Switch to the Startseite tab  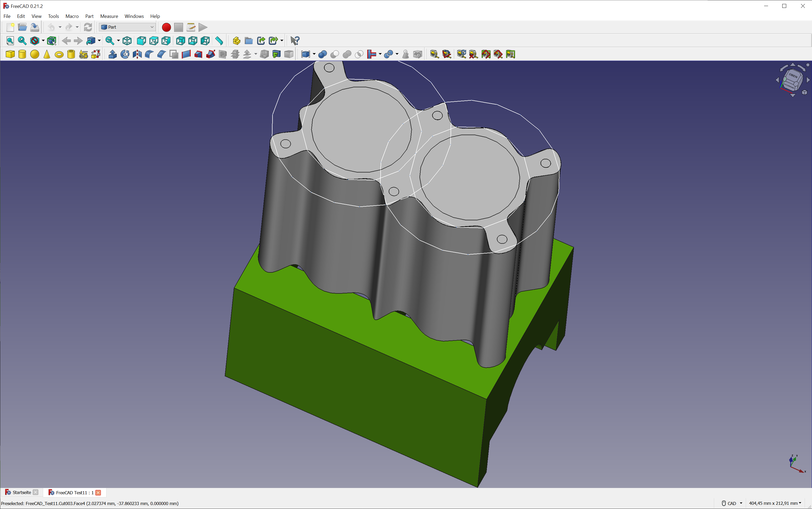[21, 492]
